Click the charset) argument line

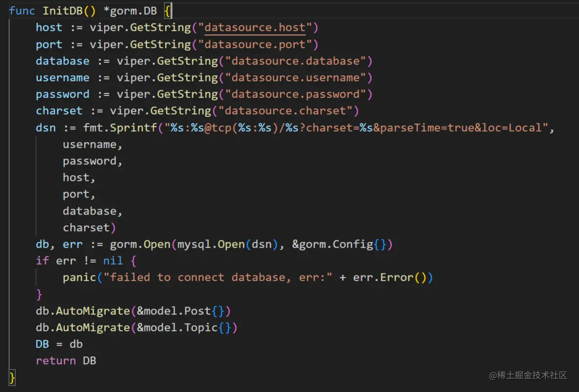89,228
